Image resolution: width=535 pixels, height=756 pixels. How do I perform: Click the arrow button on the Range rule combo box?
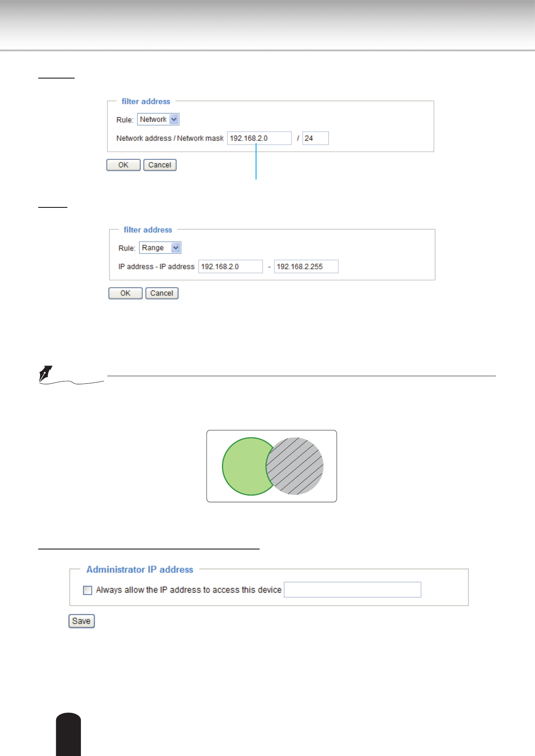(176, 248)
